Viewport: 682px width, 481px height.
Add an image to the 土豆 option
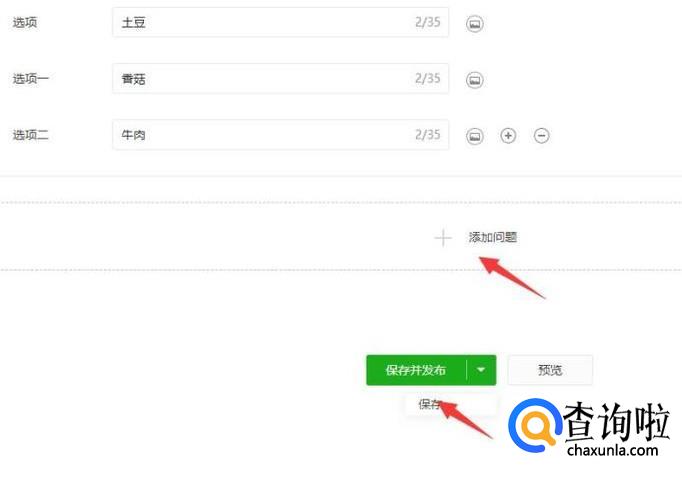coord(475,23)
